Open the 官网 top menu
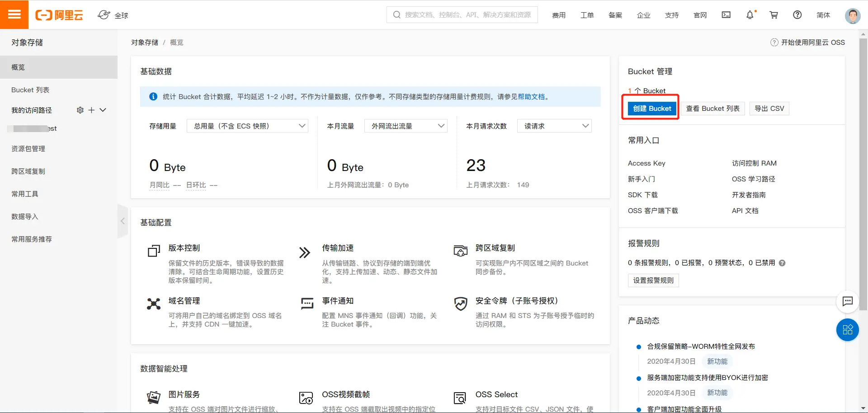Viewport: 868px width, 413px height. 700,15
